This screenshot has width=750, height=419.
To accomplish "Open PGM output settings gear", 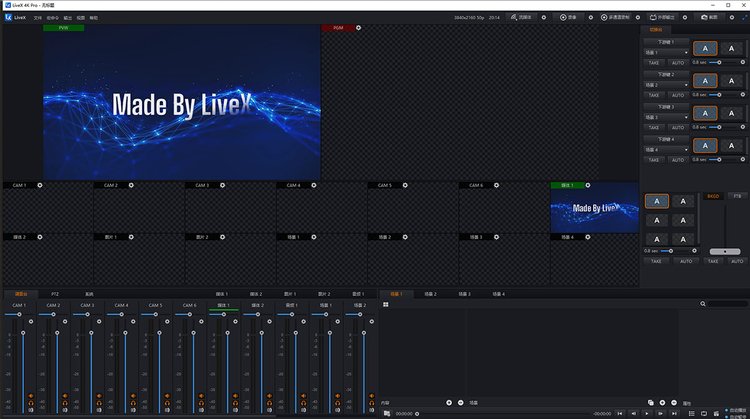I will pyautogui.click(x=359, y=27).
